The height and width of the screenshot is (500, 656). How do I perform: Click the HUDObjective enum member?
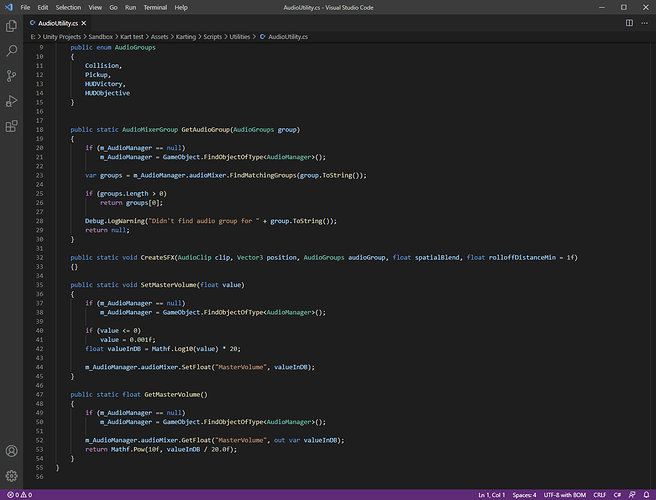tap(107, 93)
